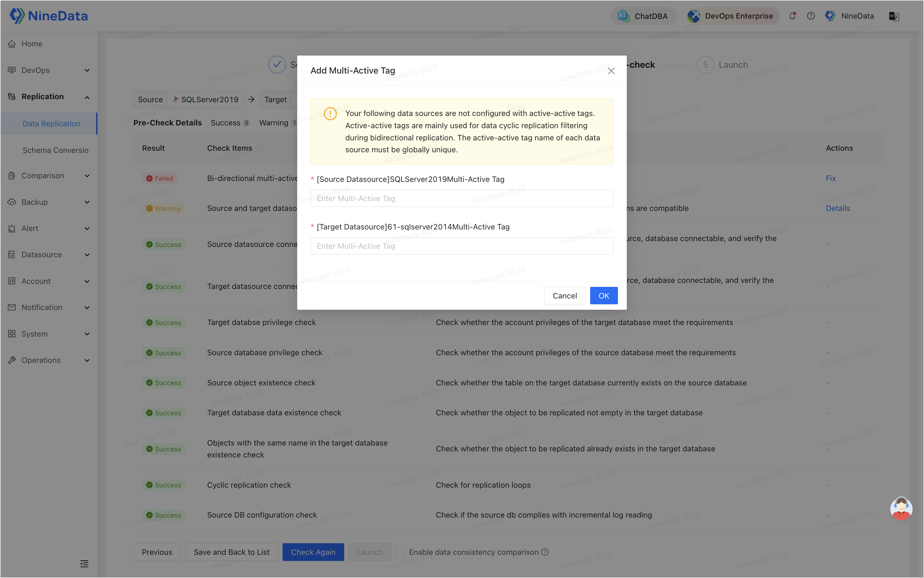Expand the Datasource menu chevron
This screenshot has width=924, height=578.
tap(87, 255)
